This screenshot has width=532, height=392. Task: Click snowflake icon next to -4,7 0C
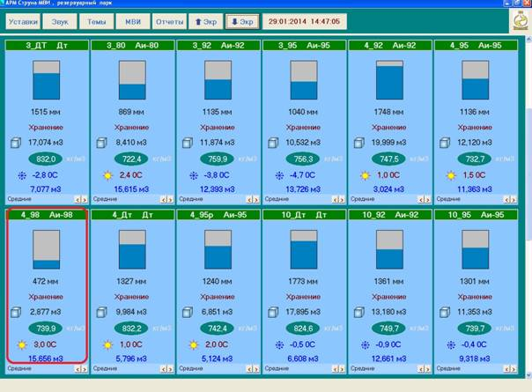click(x=279, y=175)
